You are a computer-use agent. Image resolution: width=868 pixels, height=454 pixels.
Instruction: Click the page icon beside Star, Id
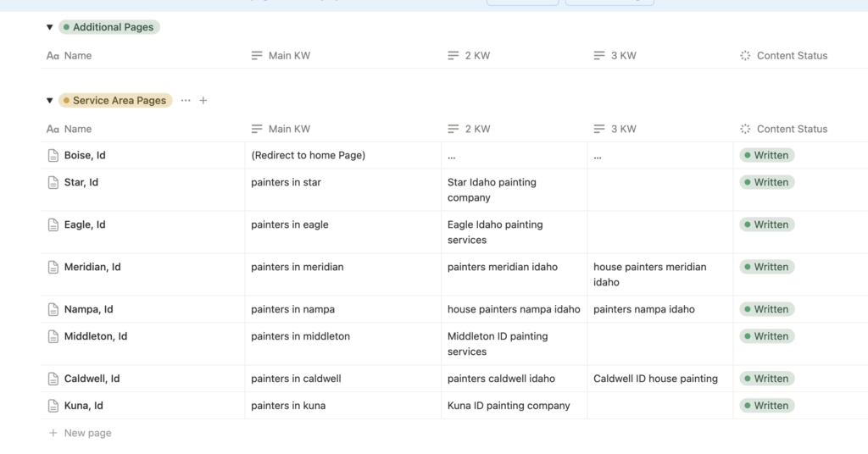click(x=53, y=183)
